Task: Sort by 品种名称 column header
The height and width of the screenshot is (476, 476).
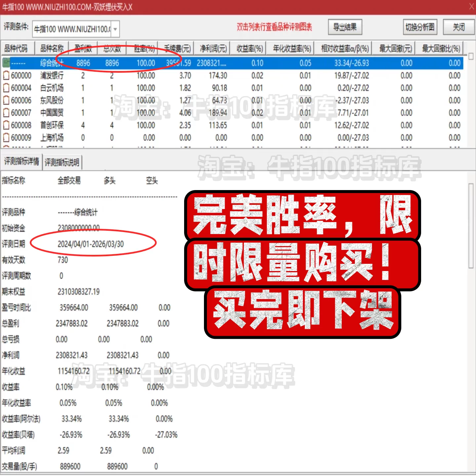Action: [52, 49]
